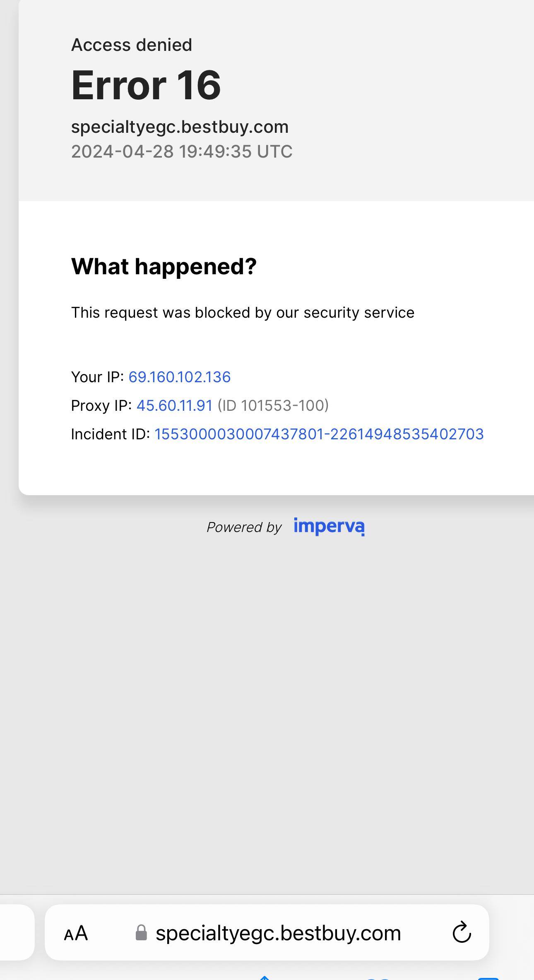Viewport: 534px width, 980px height.
Task: Click the "(ID 101553-100)" text
Action: (x=273, y=405)
